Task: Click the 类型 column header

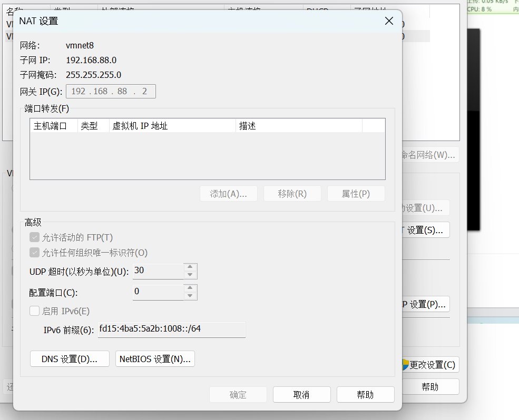Action: pyautogui.click(x=94, y=126)
